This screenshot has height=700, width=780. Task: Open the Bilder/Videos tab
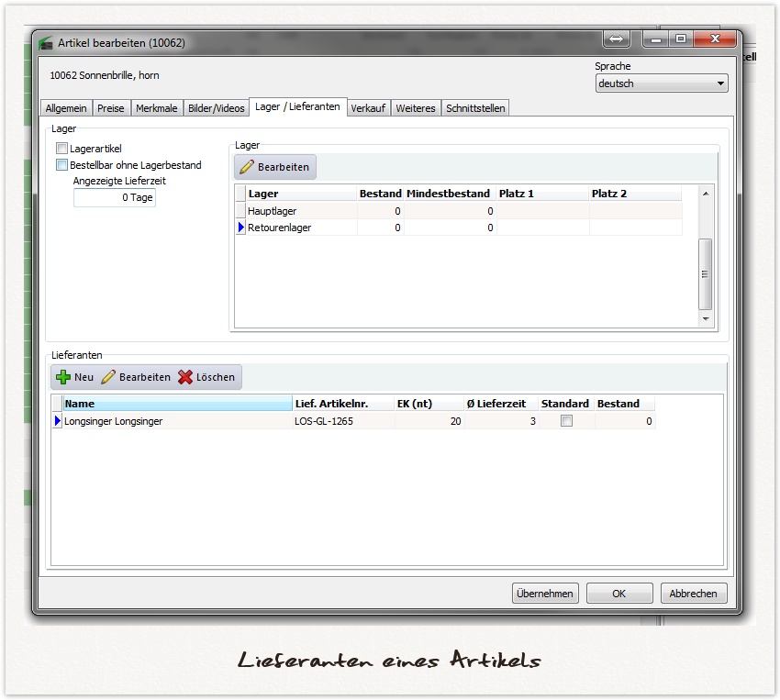tap(217, 108)
